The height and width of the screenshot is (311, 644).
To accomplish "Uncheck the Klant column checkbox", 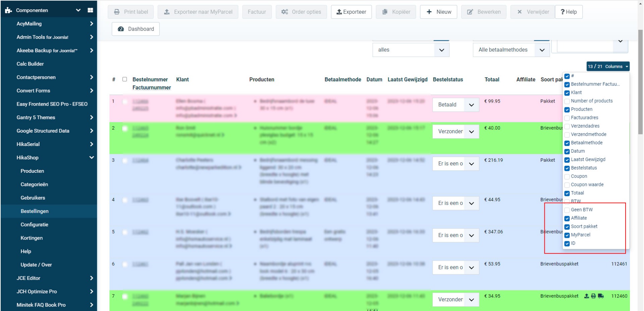I will (567, 93).
